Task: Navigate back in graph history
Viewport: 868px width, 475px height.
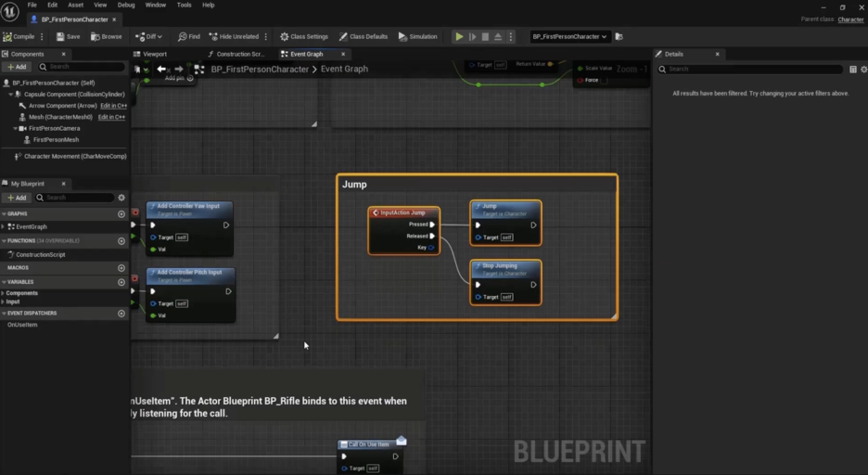Action: pos(161,70)
